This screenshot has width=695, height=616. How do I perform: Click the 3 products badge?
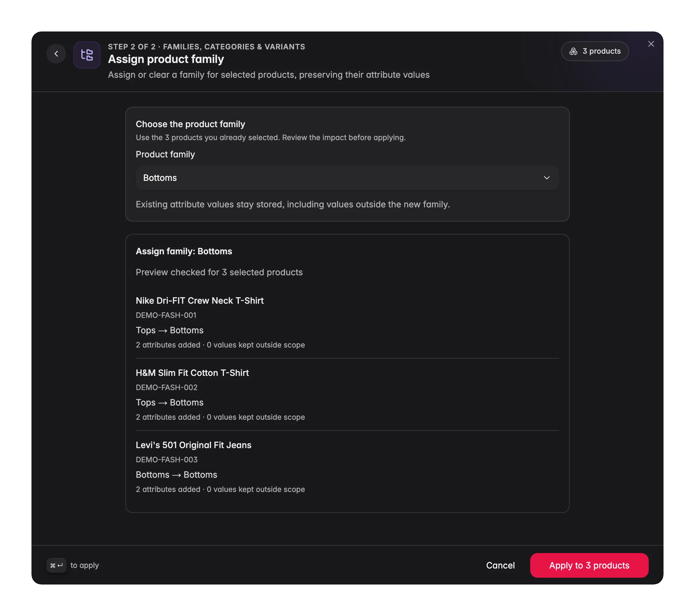pyautogui.click(x=594, y=51)
